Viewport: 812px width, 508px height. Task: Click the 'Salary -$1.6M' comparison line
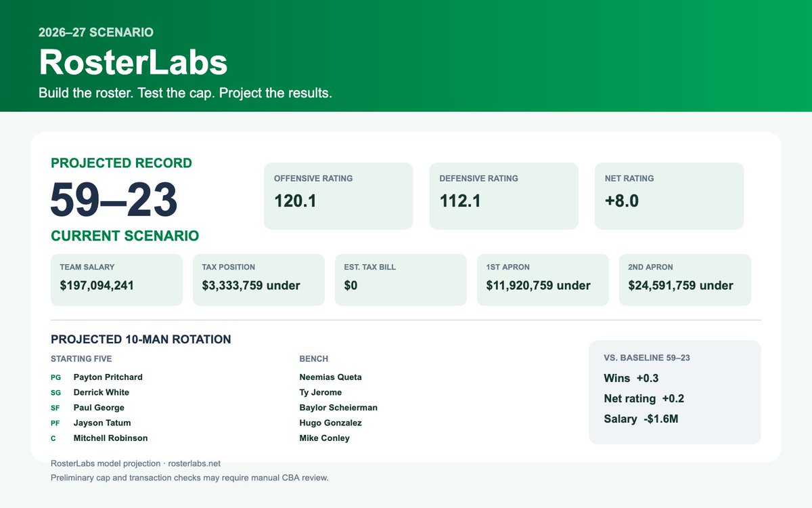click(x=641, y=419)
